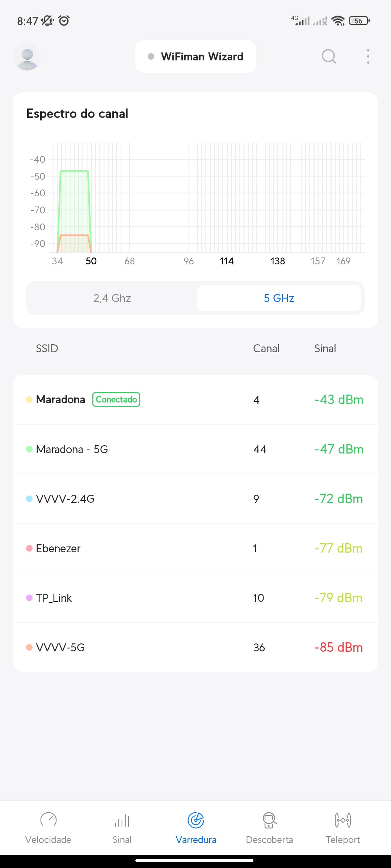Sort networks by Canal column header
Image resolution: width=391 pixels, height=868 pixels.
pyautogui.click(x=266, y=349)
